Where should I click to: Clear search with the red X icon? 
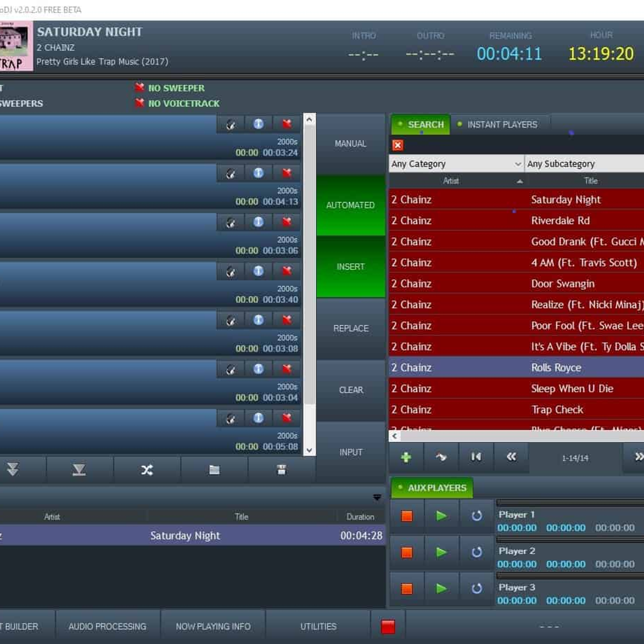pos(398,145)
